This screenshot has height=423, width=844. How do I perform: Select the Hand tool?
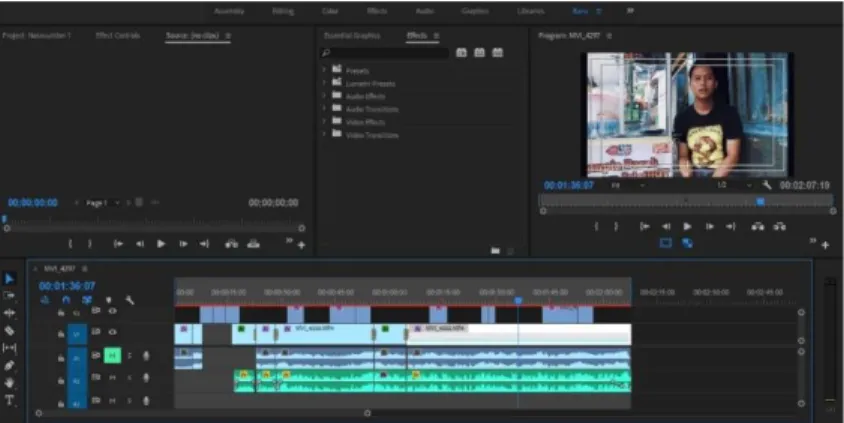[9, 383]
